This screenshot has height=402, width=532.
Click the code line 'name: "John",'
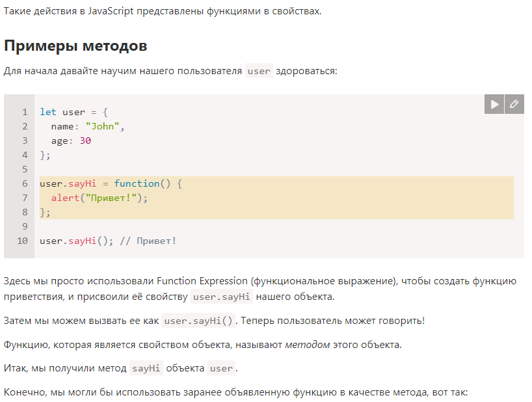click(88, 127)
